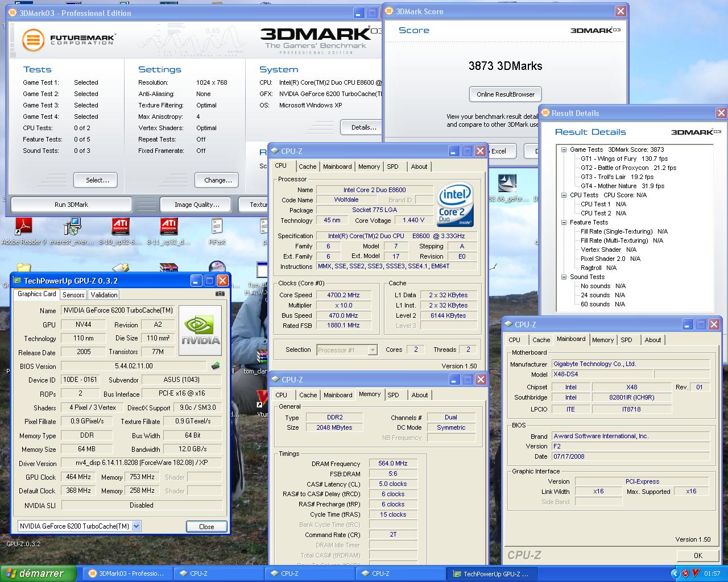The height and width of the screenshot is (582, 728).
Task: Take a GPU-Z screenshot with the camera icon
Action: [x=220, y=294]
